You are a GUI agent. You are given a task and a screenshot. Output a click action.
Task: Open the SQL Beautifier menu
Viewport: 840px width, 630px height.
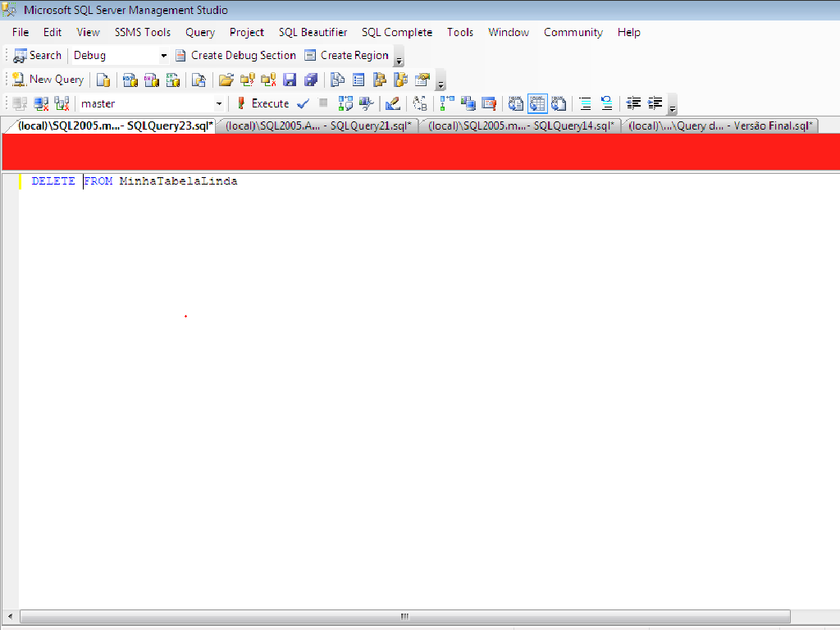(x=313, y=32)
